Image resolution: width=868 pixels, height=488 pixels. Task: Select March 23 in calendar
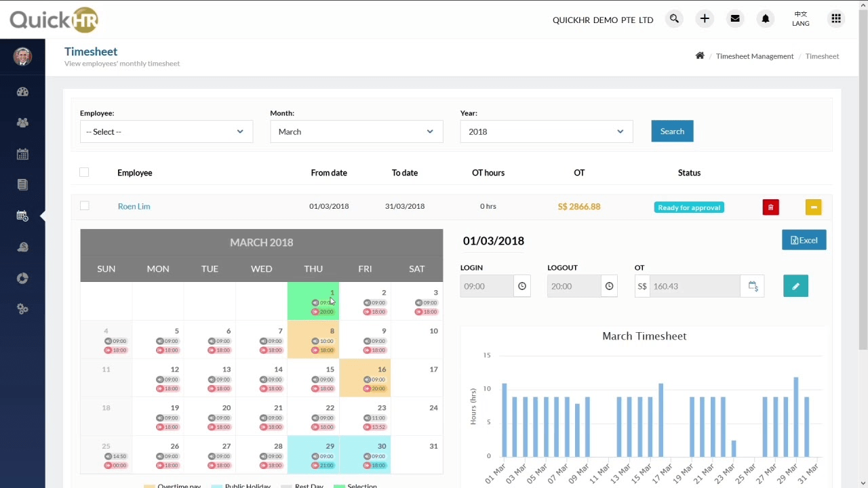(365, 416)
